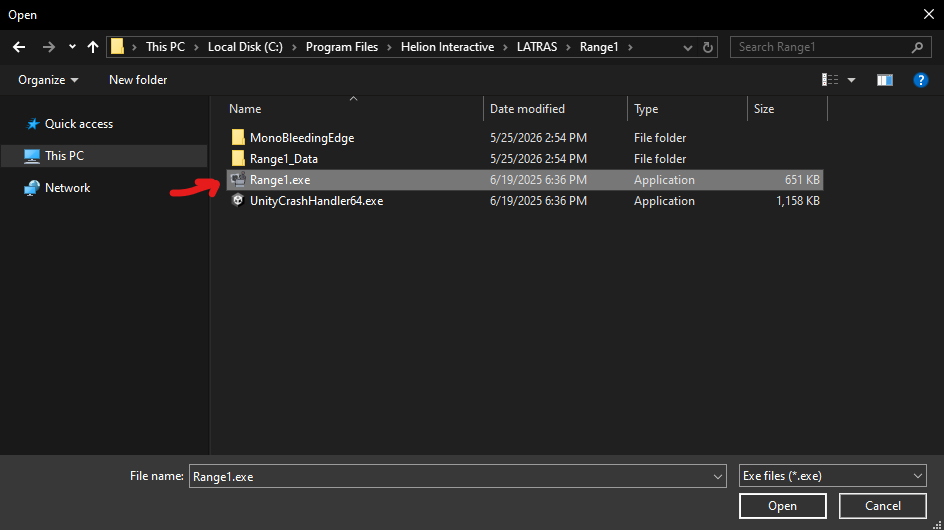The image size is (944, 530).
Task: Select This PC in the address breadcrumb
Action: [x=165, y=47]
